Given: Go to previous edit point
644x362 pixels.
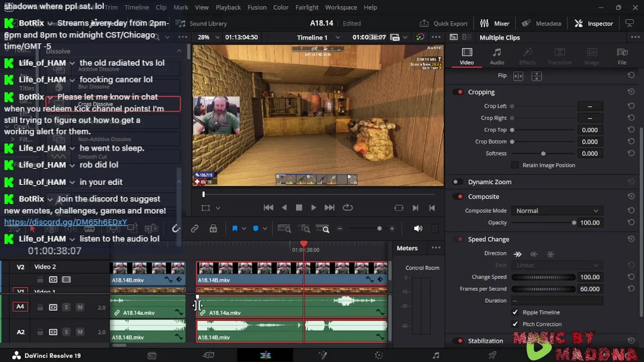Looking at the screenshot, I should pos(432,208).
